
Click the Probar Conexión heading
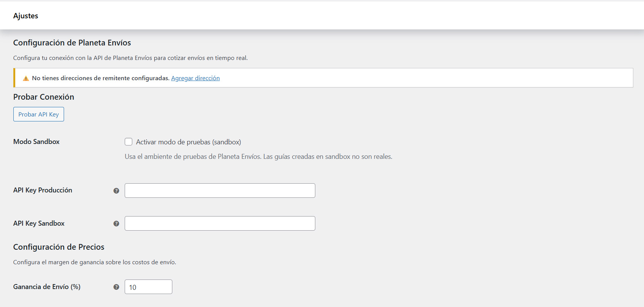[43, 97]
